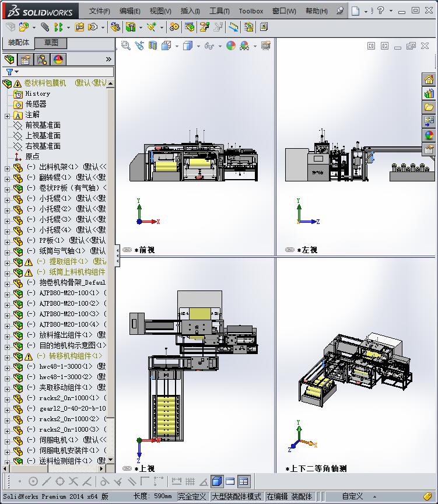
Task: Click the Smart Fasteners icon
Action: (x=79, y=27)
